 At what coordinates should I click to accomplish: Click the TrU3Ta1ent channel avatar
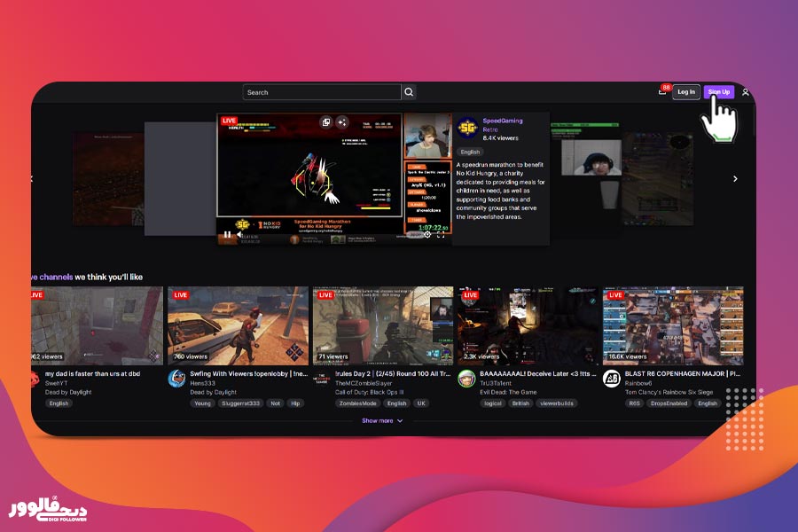[466, 379]
